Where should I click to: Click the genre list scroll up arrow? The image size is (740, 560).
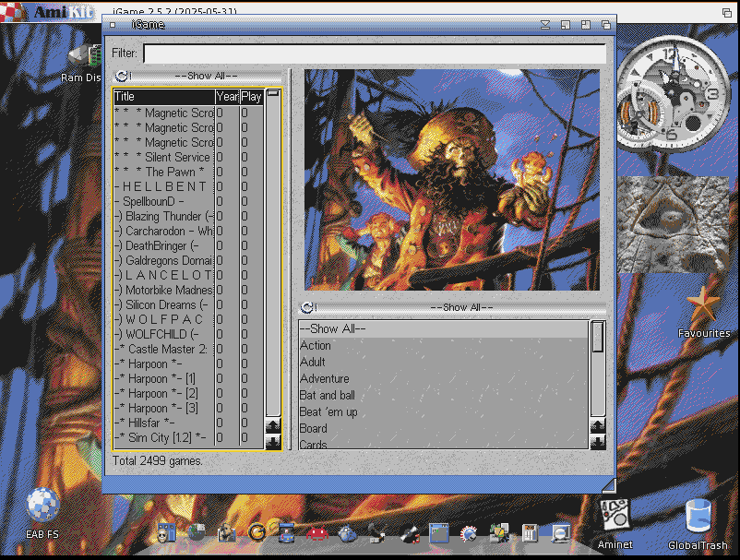(x=598, y=425)
